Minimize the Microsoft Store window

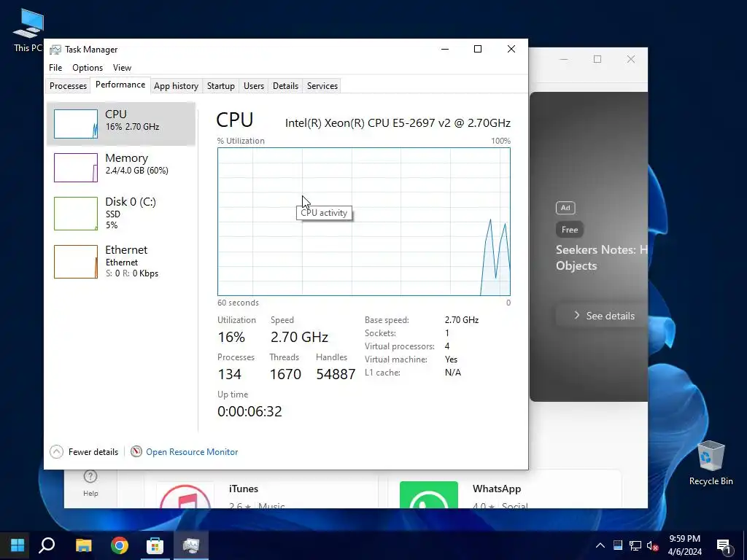tap(564, 59)
